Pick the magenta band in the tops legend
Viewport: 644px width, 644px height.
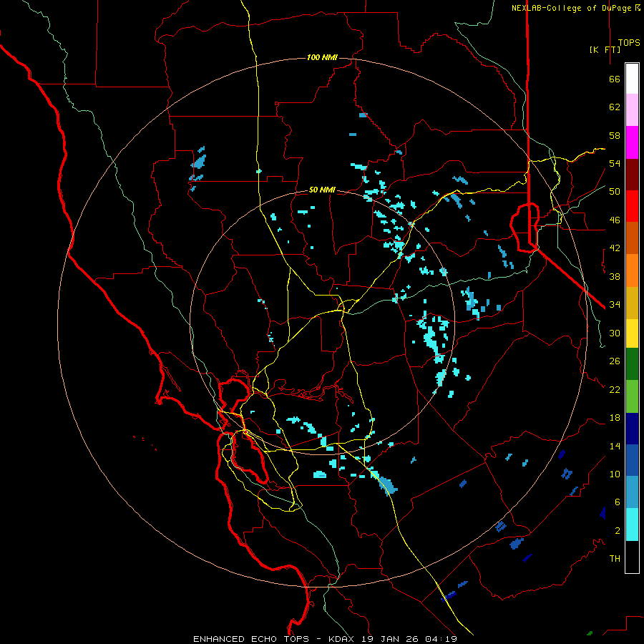(x=632, y=142)
